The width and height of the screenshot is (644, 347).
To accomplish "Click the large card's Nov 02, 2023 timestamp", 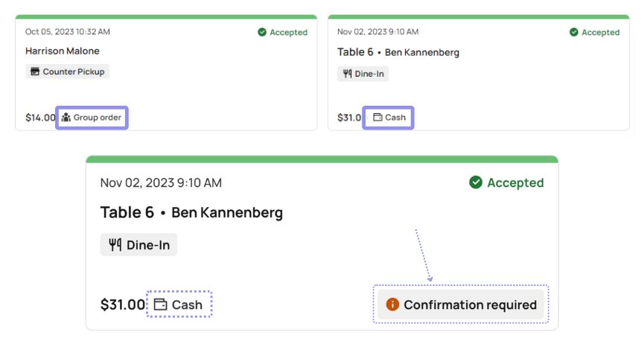I will (161, 182).
